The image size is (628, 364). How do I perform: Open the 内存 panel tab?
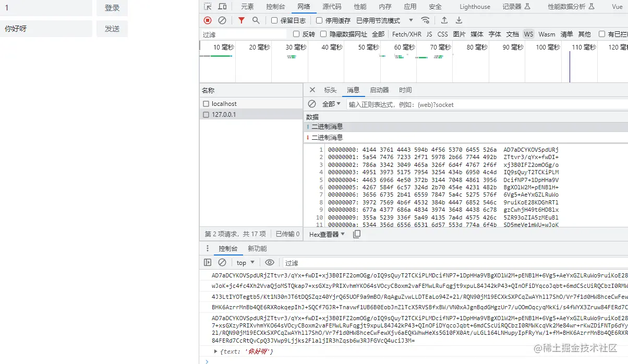tap(385, 7)
